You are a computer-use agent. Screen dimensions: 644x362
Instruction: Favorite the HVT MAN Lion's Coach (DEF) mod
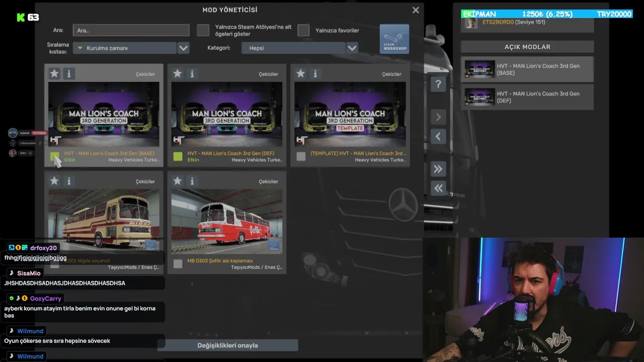click(x=178, y=74)
